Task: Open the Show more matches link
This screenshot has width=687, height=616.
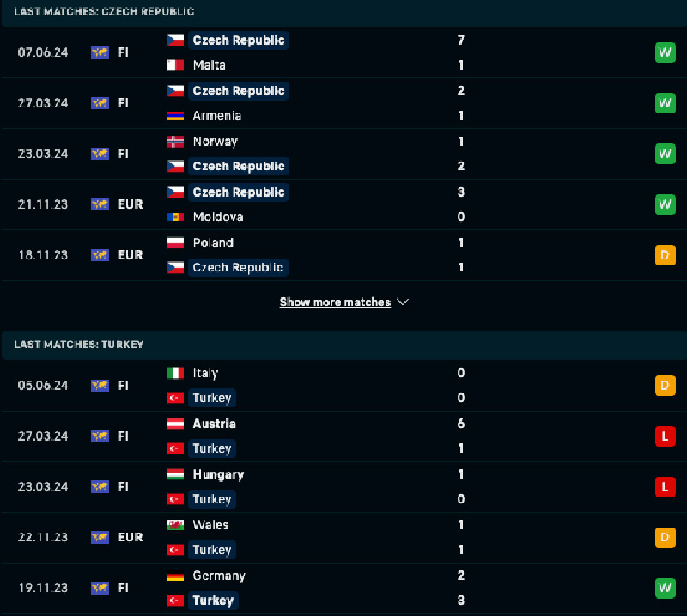Action: (335, 302)
